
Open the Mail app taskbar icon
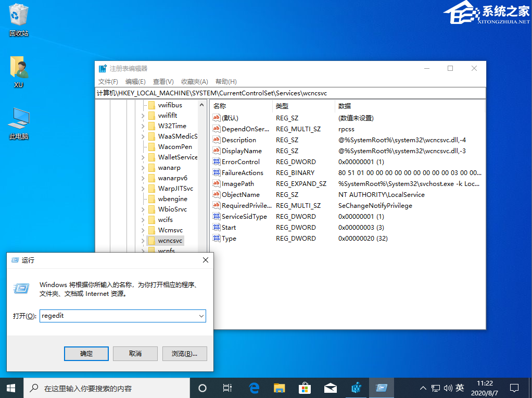pos(330,388)
